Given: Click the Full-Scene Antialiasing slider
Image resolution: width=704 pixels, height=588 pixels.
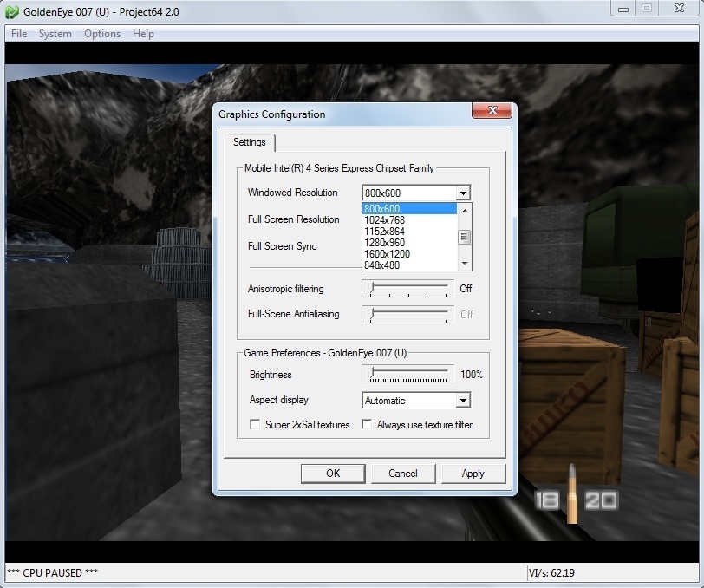Looking at the screenshot, I should [408, 314].
